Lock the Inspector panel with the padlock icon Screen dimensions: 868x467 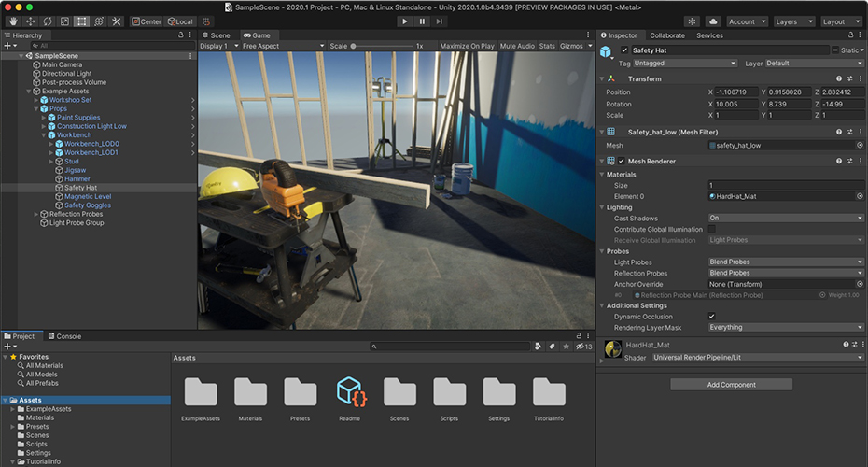pos(849,35)
